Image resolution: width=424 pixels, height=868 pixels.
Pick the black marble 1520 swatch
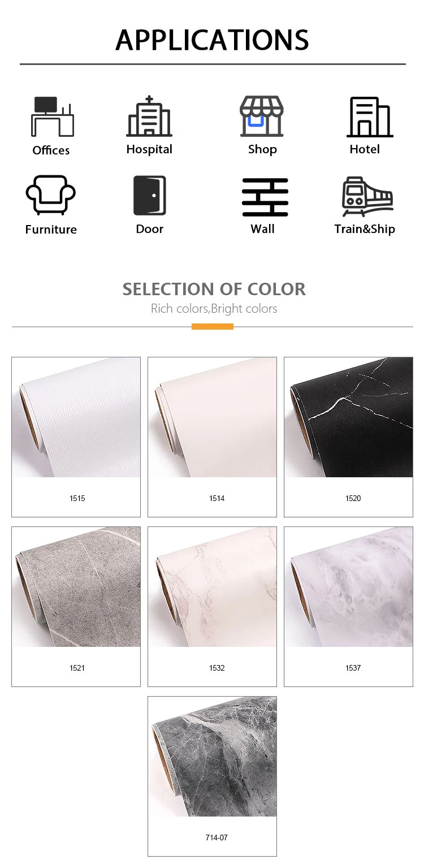tap(349, 417)
